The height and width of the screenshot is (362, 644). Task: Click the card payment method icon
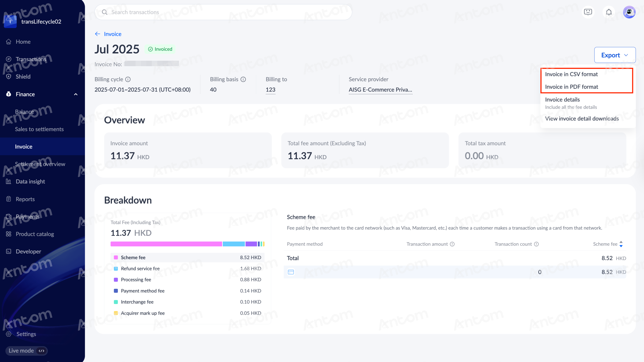point(291,272)
